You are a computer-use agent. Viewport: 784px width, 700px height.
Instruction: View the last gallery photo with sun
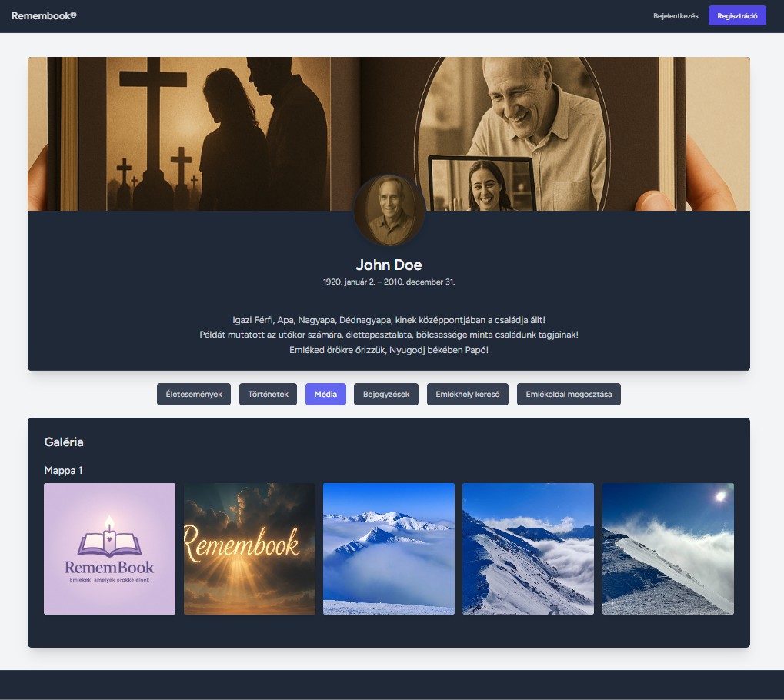[x=668, y=548]
